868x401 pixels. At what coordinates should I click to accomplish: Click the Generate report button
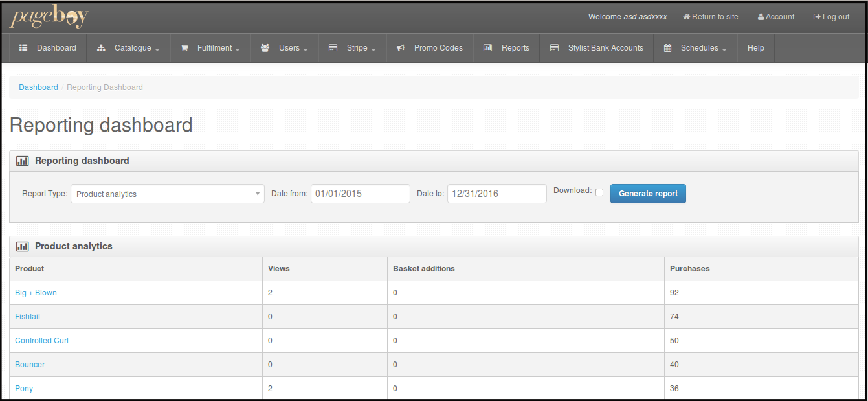tap(648, 194)
